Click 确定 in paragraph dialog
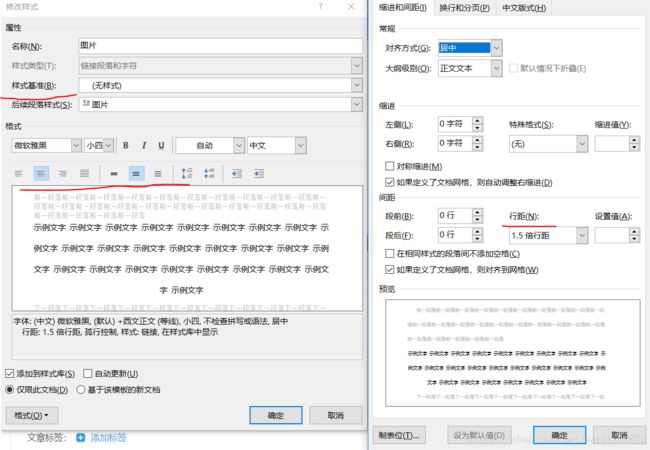The height and width of the screenshot is (450, 650). click(559, 435)
